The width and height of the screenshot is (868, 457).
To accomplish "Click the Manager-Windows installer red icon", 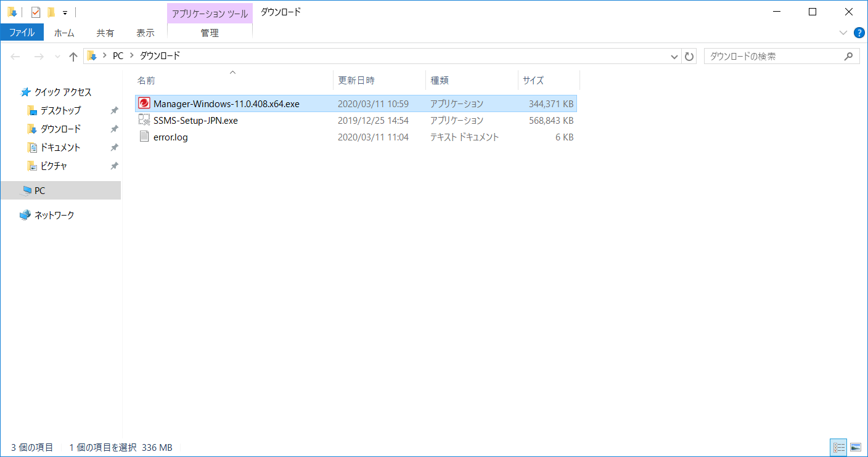I will click(x=144, y=103).
